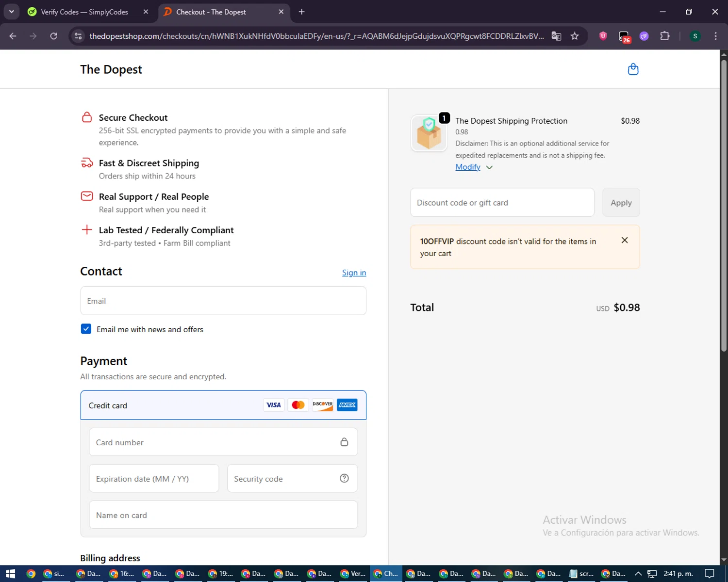728x582 pixels.
Task: Open the shopping cart bag icon
Action: (x=633, y=69)
